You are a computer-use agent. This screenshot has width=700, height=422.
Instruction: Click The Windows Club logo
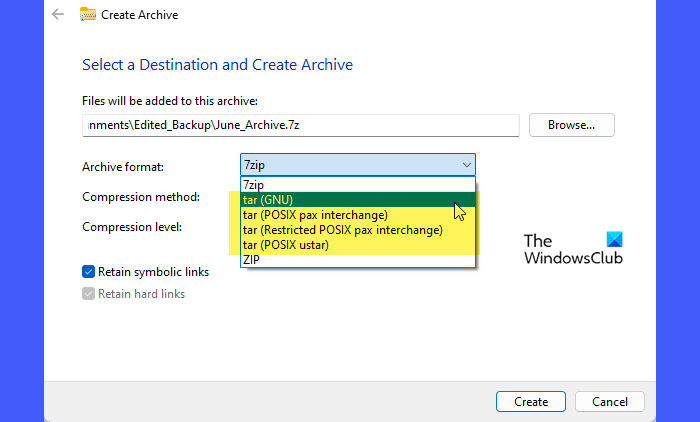coord(573,249)
